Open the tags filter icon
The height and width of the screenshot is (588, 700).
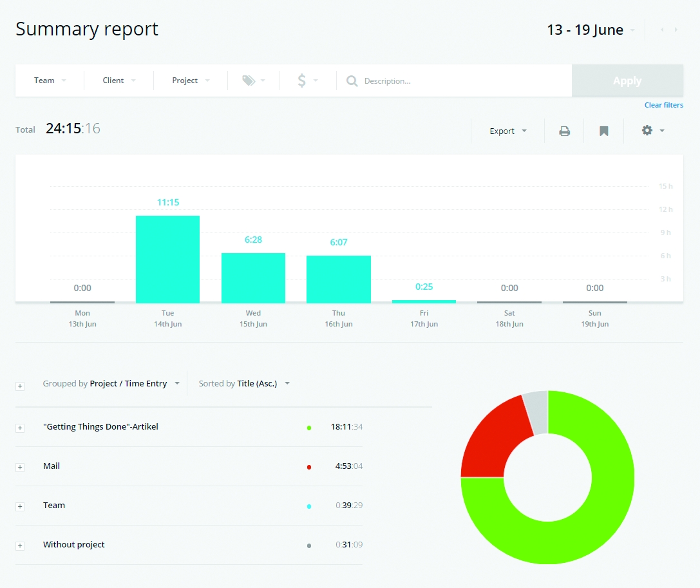click(253, 81)
